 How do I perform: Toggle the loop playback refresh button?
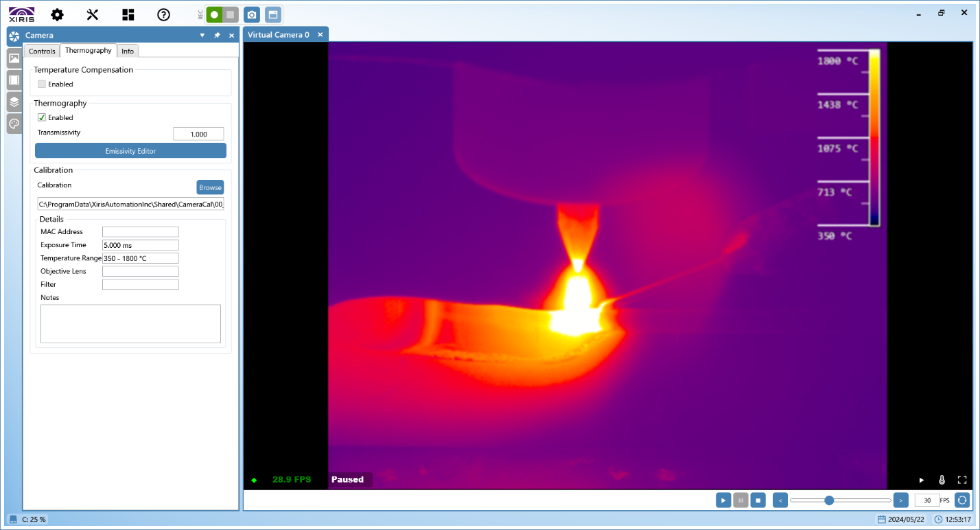click(962, 500)
